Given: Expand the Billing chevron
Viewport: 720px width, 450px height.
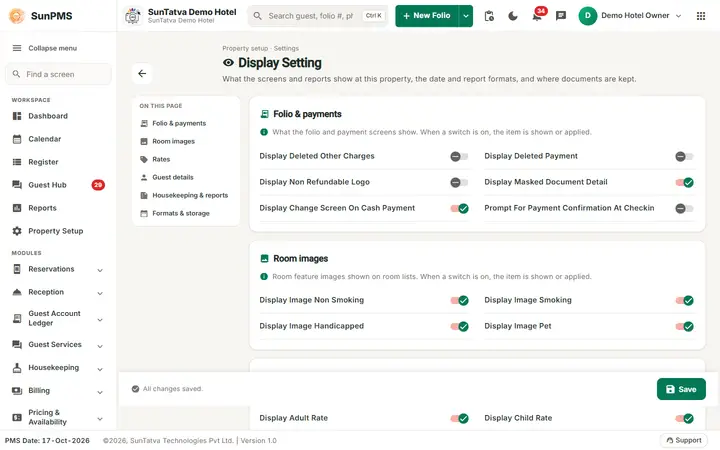Looking at the screenshot, I should point(100,392).
